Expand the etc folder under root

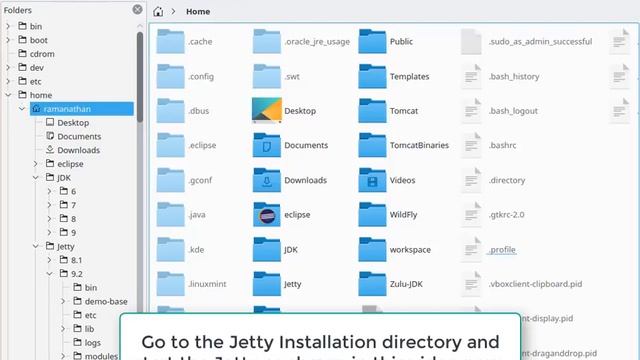point(8,81)
